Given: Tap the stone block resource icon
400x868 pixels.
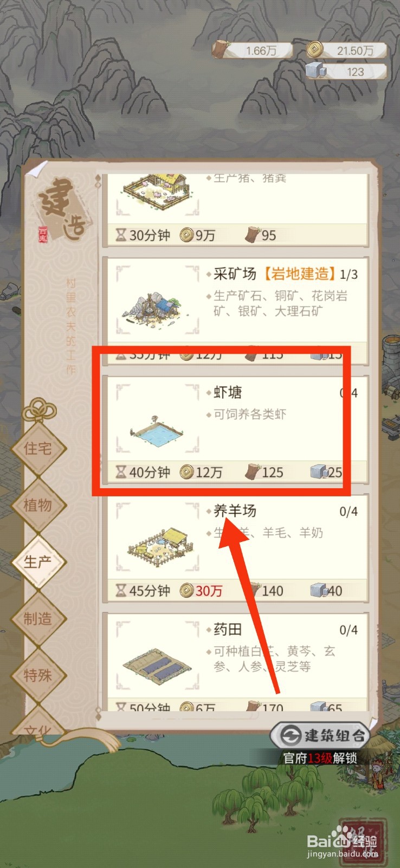Looking at the screenshot, I should [x=315, y=71].
